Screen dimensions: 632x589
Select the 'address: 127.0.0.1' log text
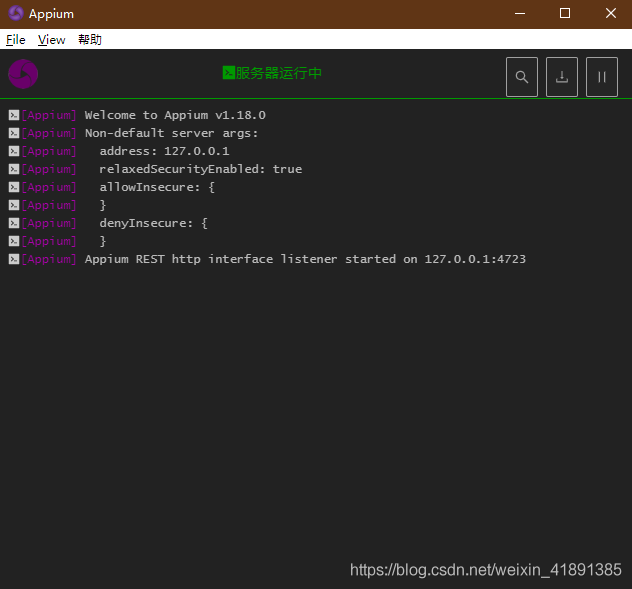(x=164, y=151)
